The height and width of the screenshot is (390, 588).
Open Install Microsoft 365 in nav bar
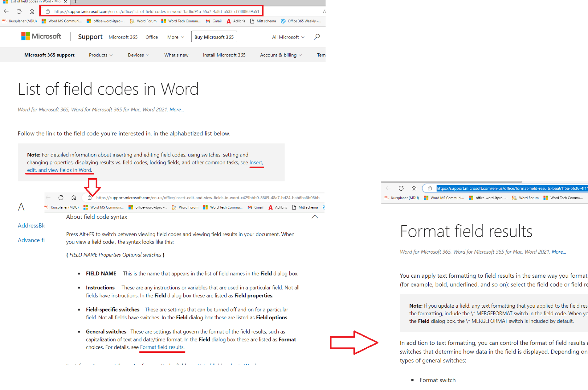coord(224,55)
